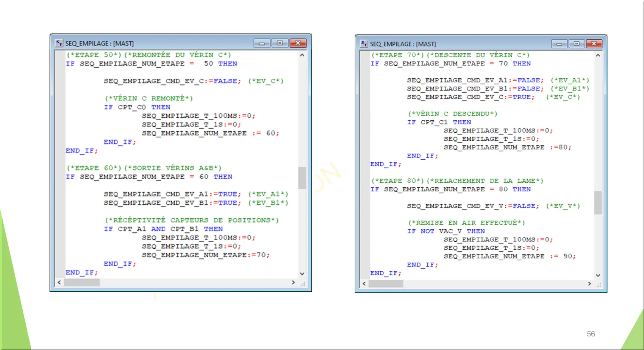Viewport: 644px width, 350px height.
Task: Click 'SEQ_EMPILAGE_CMD_EV_V:=FALSE;' line
Action: (x=473, y=206)
